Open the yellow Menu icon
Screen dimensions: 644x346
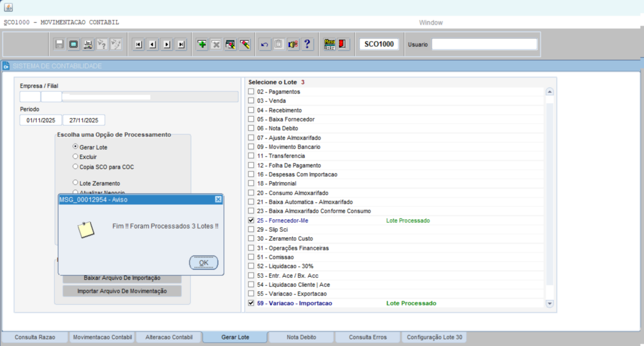(329, 44)
